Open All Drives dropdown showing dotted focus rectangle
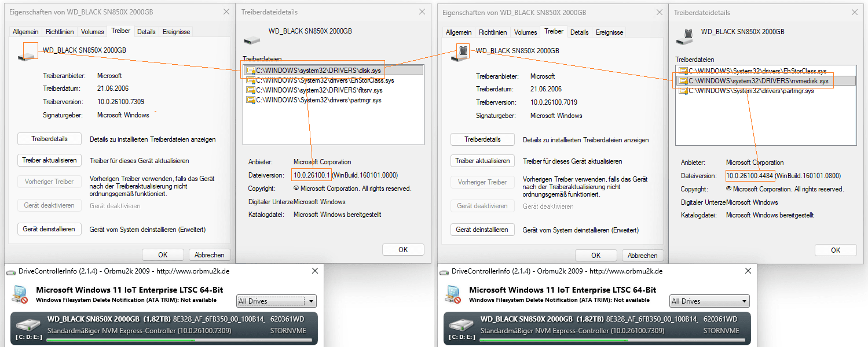This screenshot has height=347, width=868. coord(276,301)
